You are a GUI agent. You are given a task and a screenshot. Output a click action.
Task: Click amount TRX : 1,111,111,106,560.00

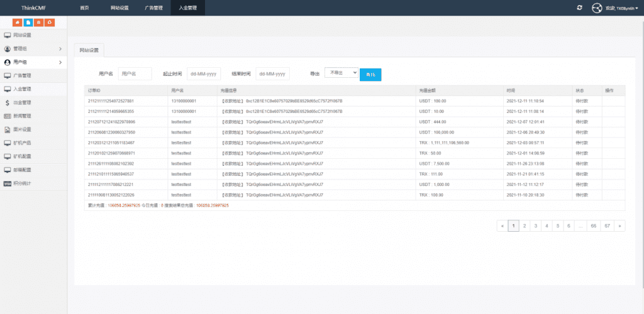coord(444,143)
